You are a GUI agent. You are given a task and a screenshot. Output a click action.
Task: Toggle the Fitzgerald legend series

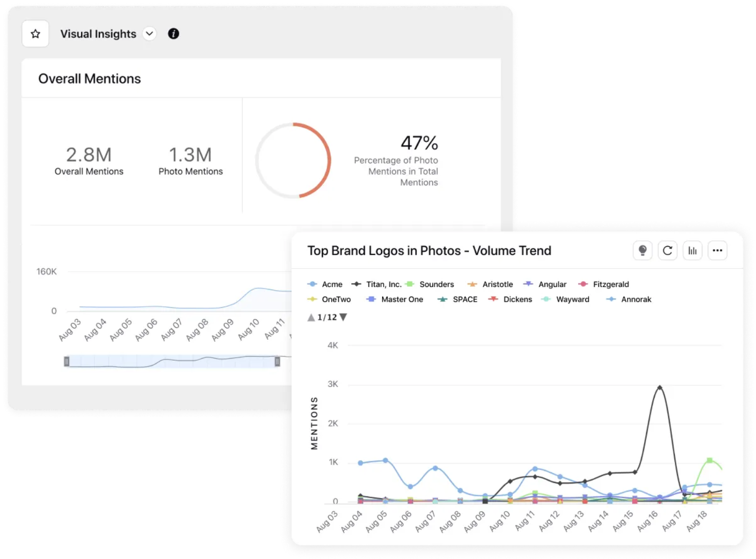pos(603,284)
